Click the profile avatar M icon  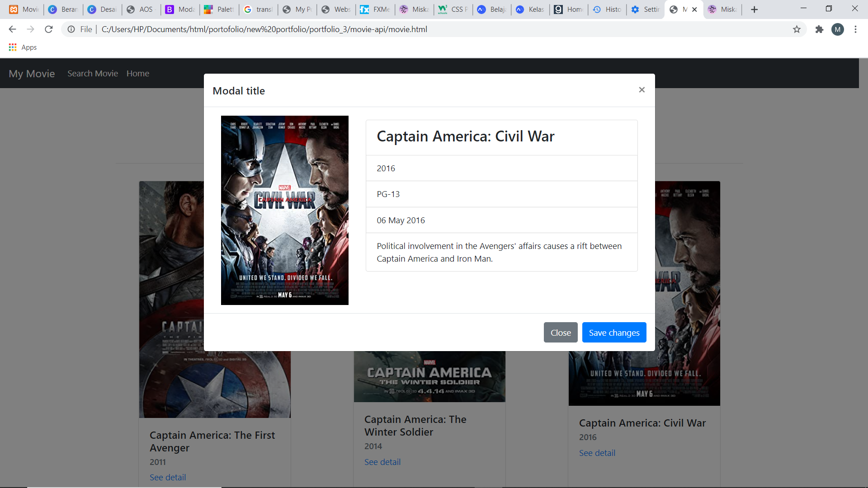pyautogui.click(x=837, y=29)
